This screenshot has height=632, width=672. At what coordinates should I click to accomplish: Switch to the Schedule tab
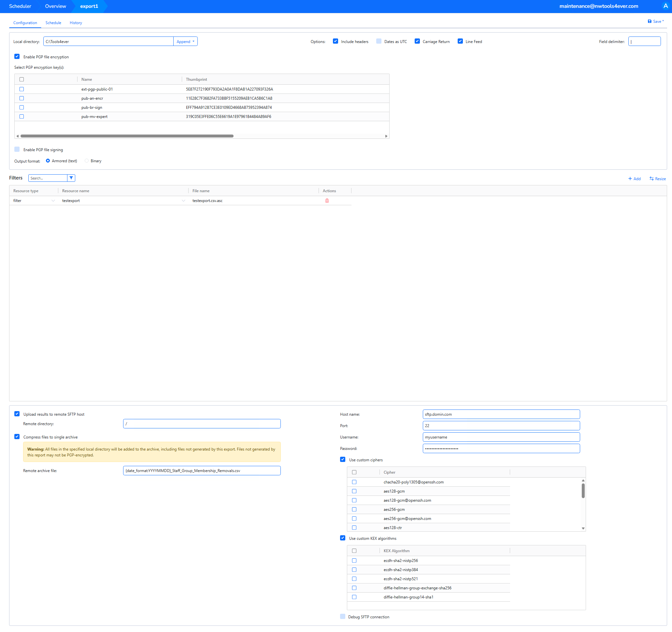53,23
